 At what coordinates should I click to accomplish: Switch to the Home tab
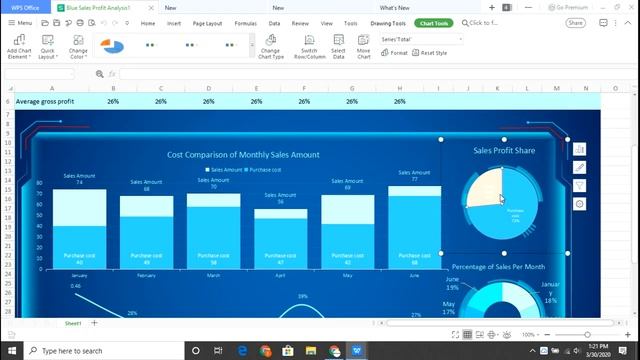tap(148, 23)
